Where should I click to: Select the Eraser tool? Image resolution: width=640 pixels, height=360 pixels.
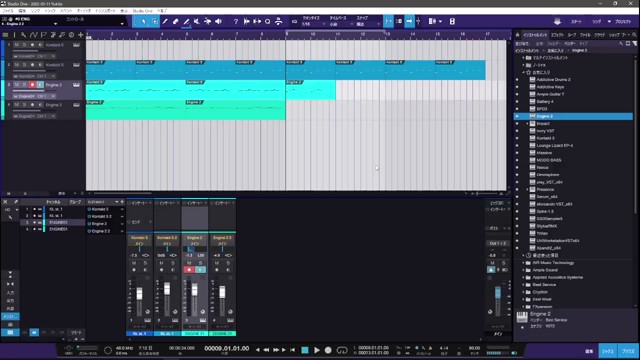click(x=176, y=21)
